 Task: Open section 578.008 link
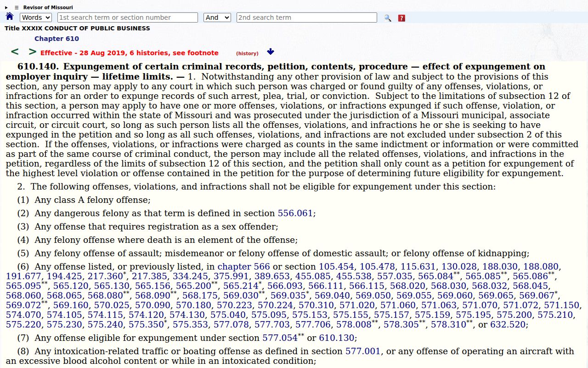[353, 325]
